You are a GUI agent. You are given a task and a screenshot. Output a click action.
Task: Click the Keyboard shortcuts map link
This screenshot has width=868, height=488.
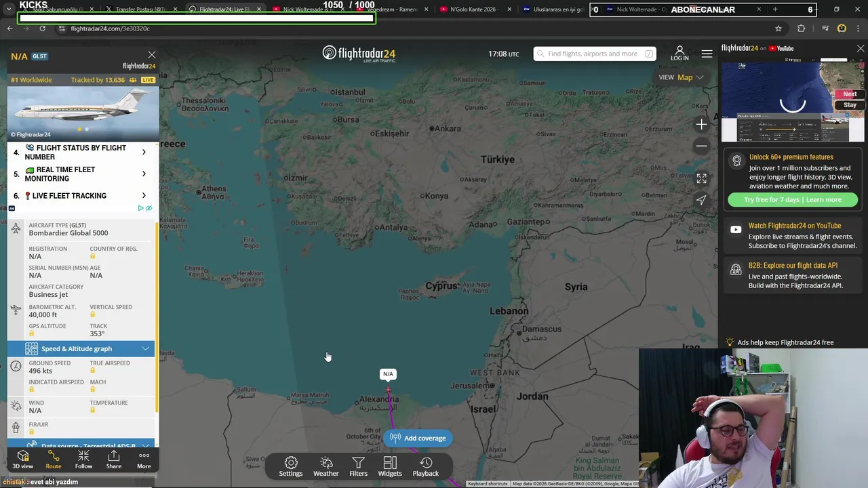click(x=488, y=484)
